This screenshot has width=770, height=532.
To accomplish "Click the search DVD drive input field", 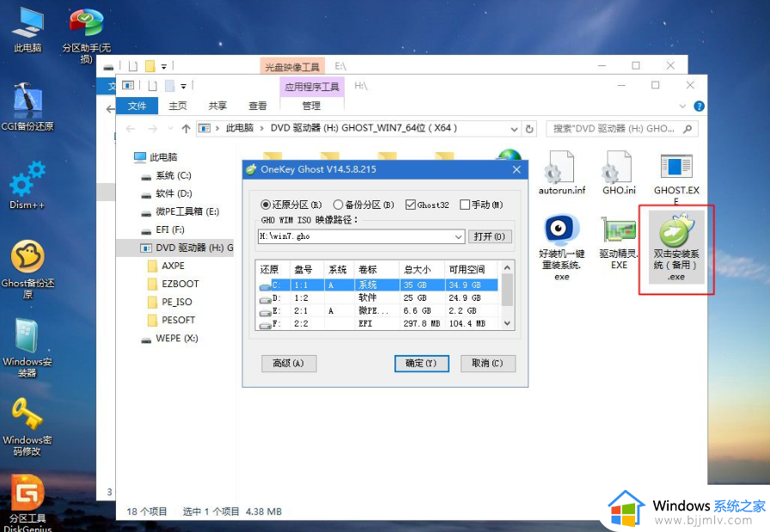I will 614,129.
